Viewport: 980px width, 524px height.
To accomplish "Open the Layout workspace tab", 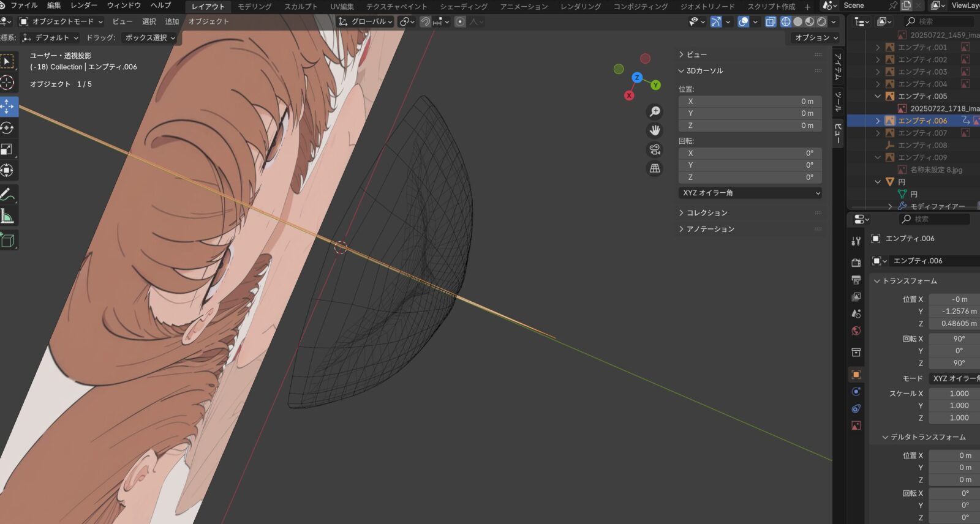I will [x=208, y=6].
